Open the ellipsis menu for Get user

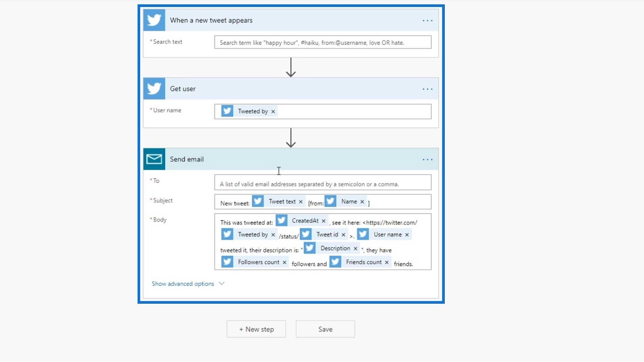click(x=427, y=89)
